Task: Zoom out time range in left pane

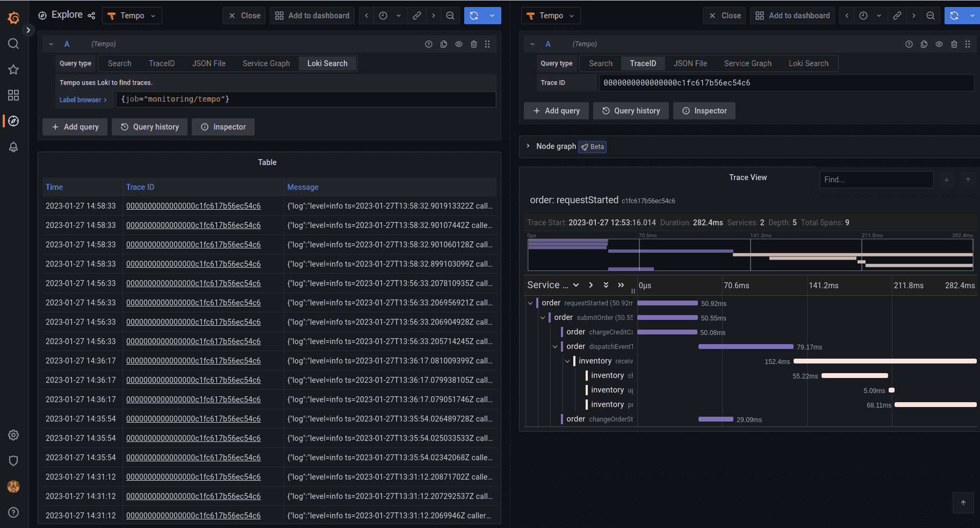Action: coord(450,16)
